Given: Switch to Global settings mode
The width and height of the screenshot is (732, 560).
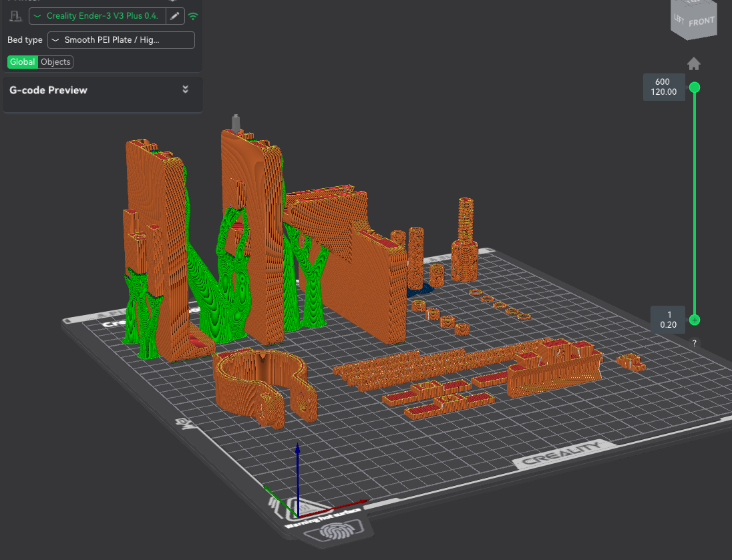Looking at the screenshot, I should click(23, 62).
